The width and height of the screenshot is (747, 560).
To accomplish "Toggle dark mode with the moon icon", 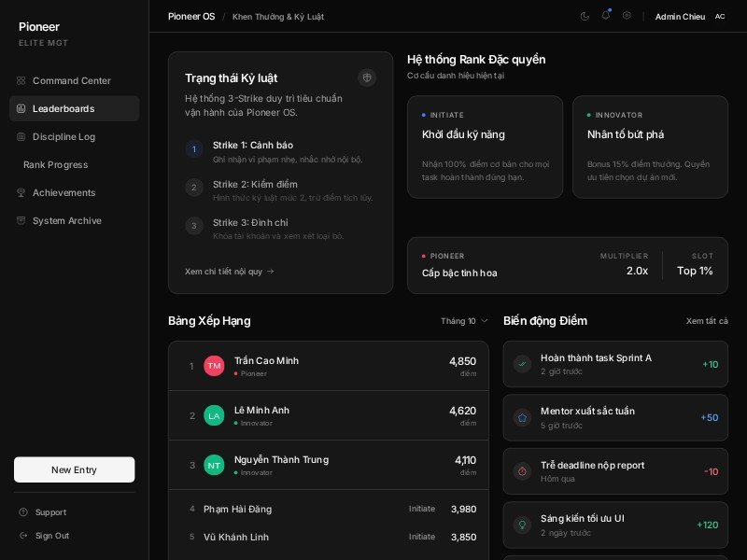I will tap(585, 16).
